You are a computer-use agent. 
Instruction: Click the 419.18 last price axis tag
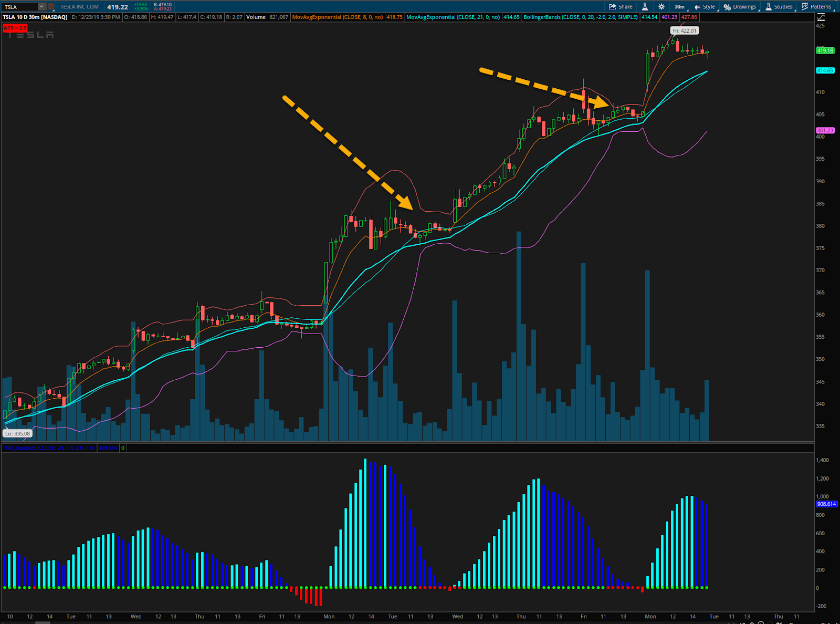pos(825,51)
